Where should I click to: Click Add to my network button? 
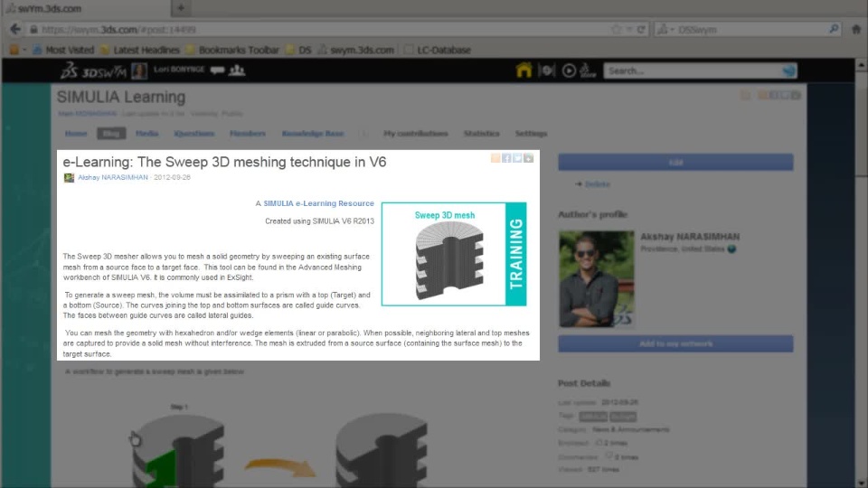click(x=675, y=343)
